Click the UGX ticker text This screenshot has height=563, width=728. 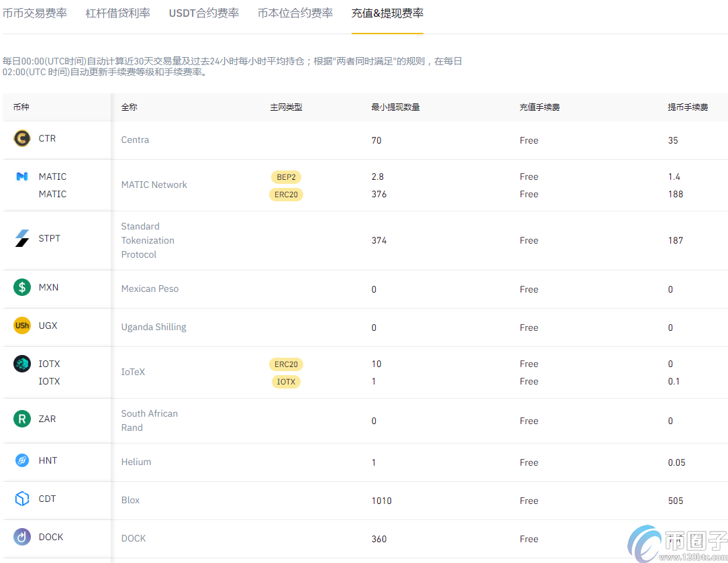[48, 325]
